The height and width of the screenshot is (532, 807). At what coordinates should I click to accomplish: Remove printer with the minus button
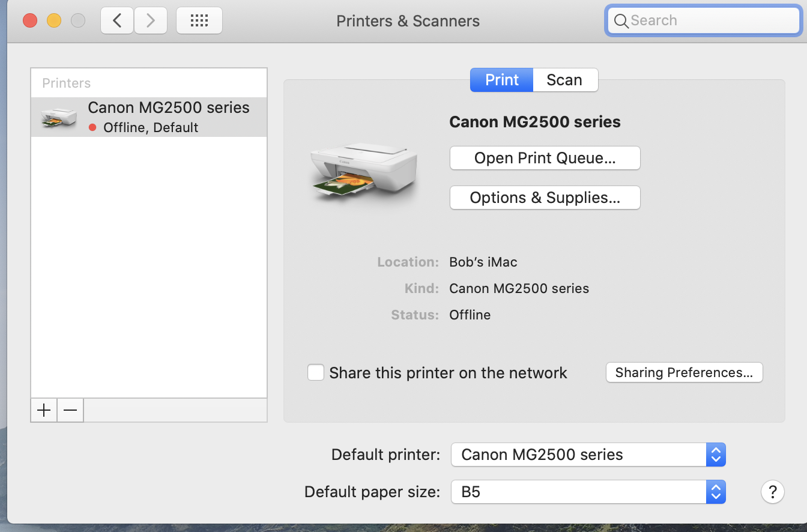click(70, 410)
